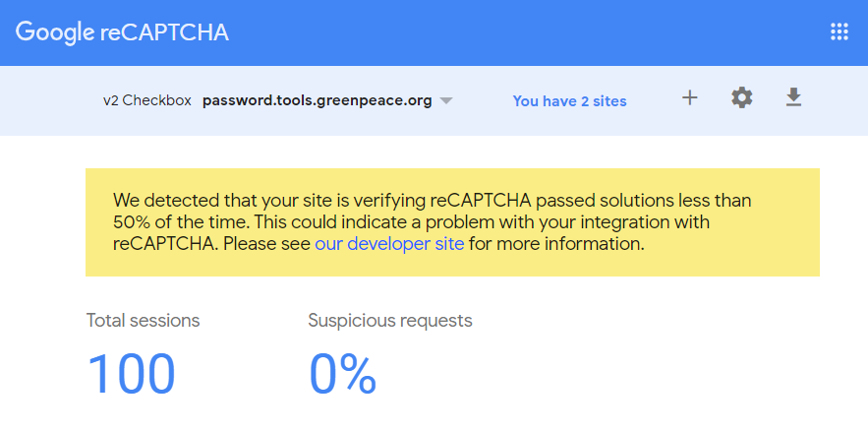Open site settings via gear icon
The image size is (868, 431).
(x=742, y=98)
